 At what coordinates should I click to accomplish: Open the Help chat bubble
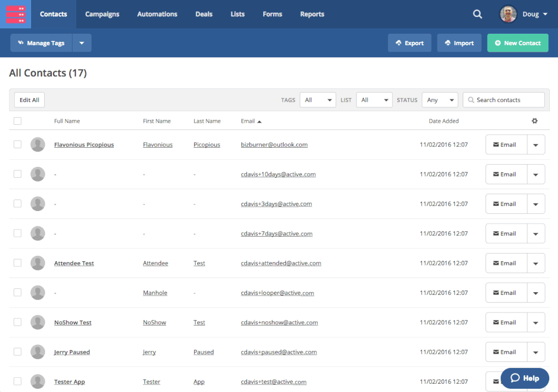pyautogui.click(x=525, y=378)
